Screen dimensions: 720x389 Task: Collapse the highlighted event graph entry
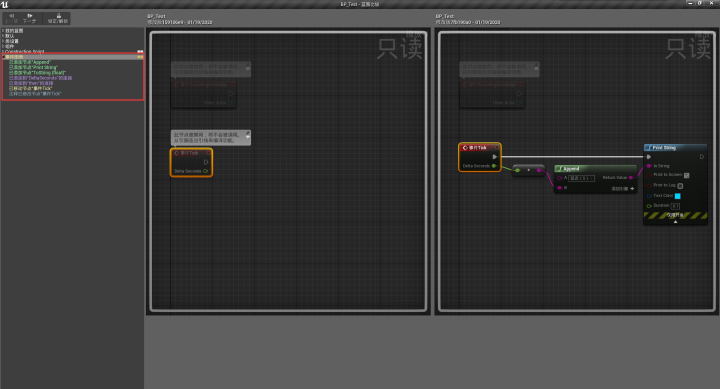click(4, 57)
